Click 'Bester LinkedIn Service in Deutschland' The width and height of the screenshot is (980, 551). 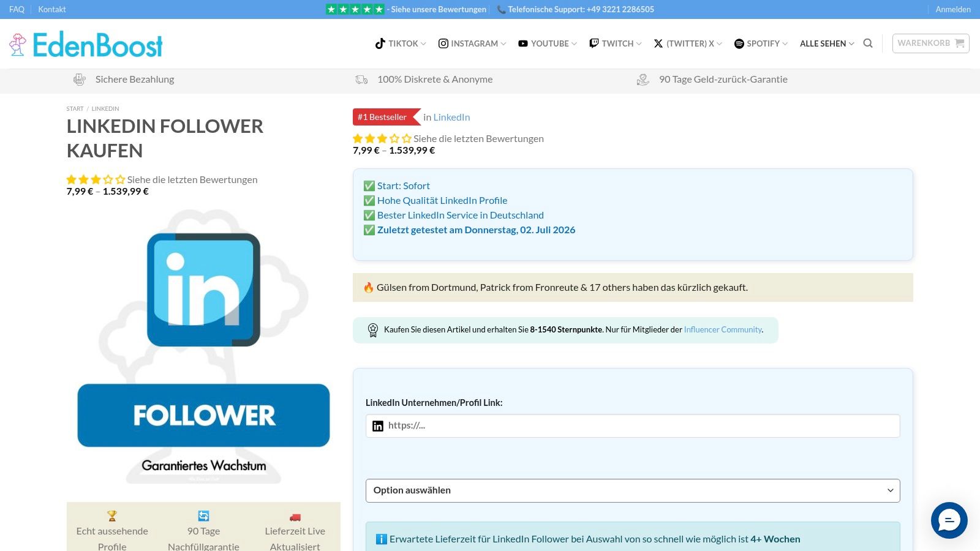click(461, 215)
